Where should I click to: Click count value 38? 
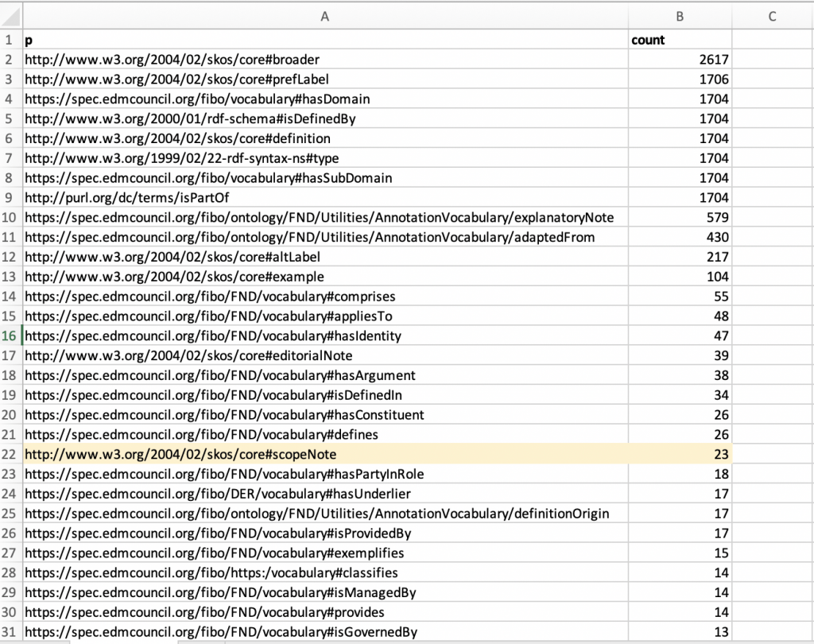point(680,375)
